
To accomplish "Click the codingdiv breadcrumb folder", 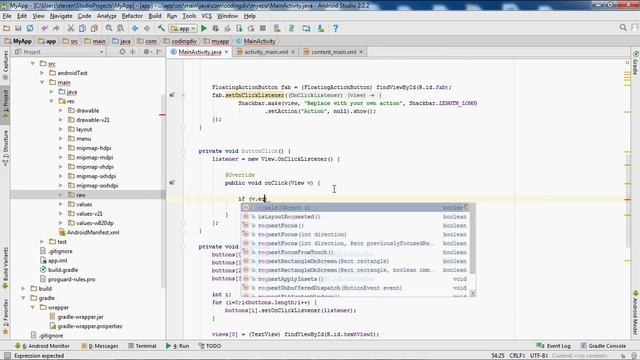I will [x=180, y=41].
